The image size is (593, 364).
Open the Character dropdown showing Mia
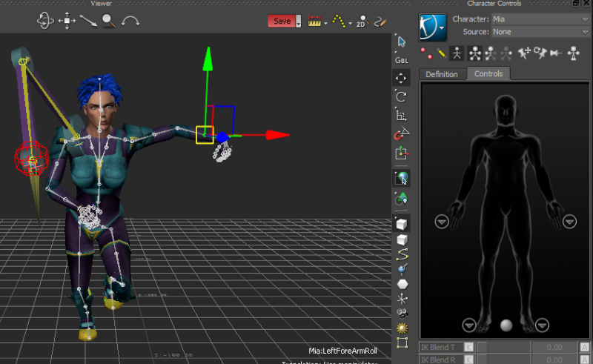[x=540, y=19]
